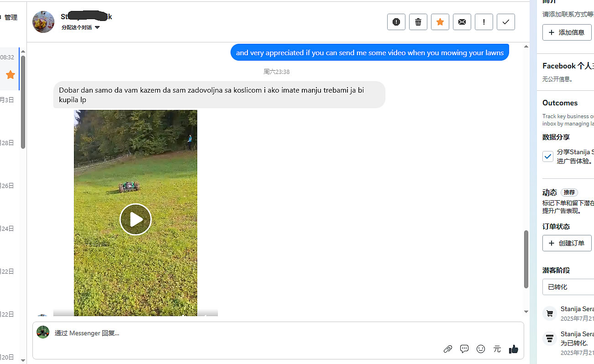Flag conversation with exclamation mark button

click(484, 22)
